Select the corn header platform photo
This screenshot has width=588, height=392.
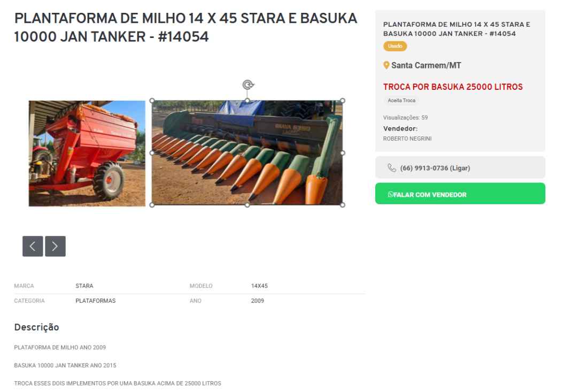(247, 152)
